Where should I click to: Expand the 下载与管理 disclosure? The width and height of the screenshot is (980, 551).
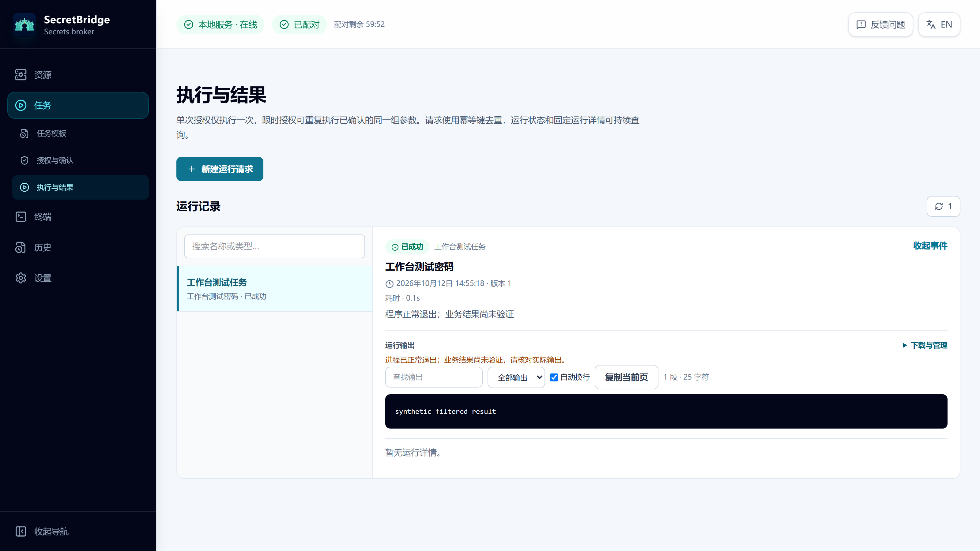pyautogui.click(x=925, y=345)
